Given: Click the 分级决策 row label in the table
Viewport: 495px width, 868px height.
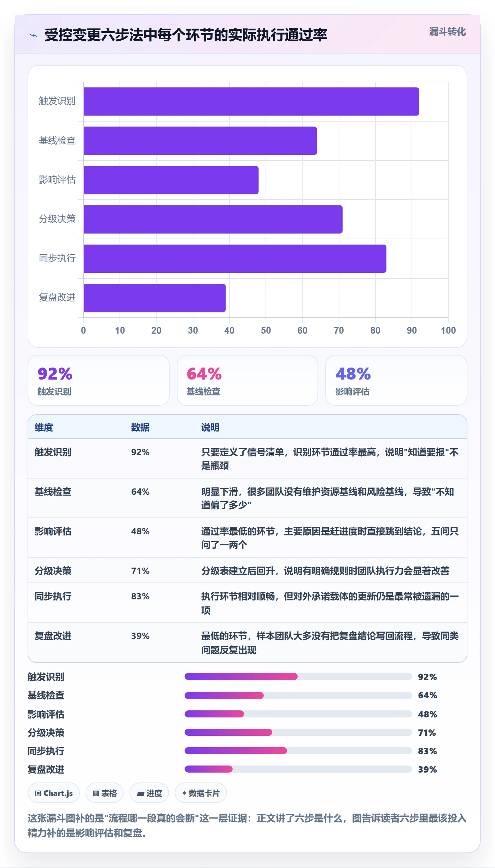Looking at the screenshot, I should pos(53,571).
